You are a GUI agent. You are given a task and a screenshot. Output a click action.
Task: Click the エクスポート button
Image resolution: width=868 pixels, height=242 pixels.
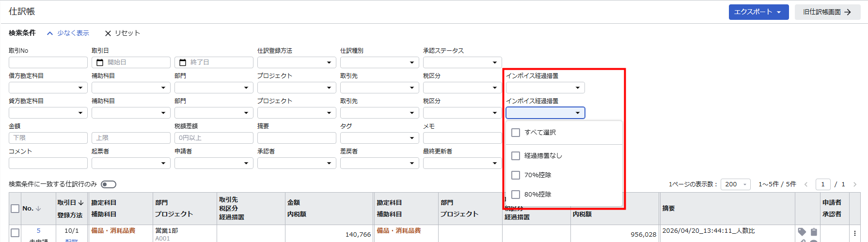pos(758,12)
